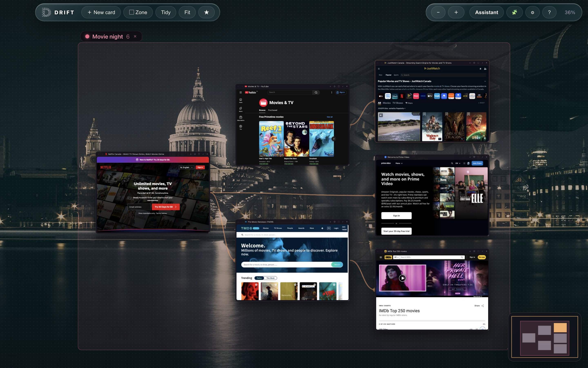Open YouTube Subscriptions in sidebar
Viewport: 588px width, 368px height.
pyautogui.click(x=241, y=118)
